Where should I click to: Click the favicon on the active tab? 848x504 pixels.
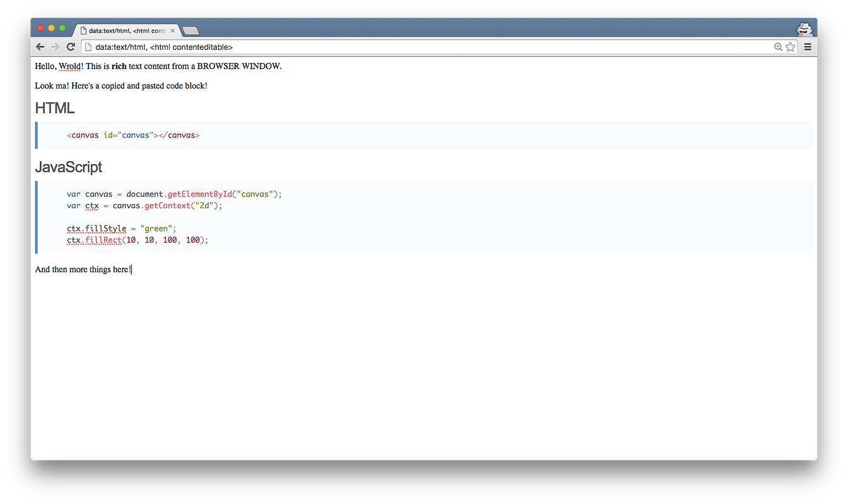82,30
